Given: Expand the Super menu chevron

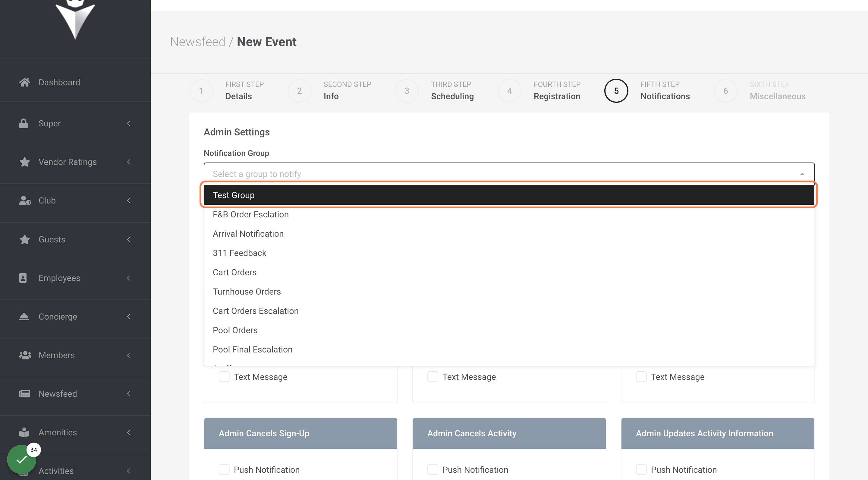Looking at the screenshot, I should point(128,123).
